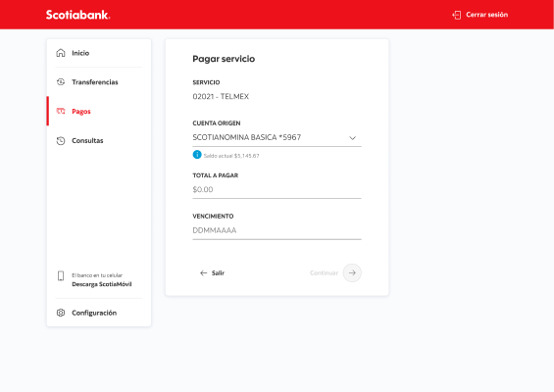Click the Vencimiento date field
Image resolution: width=554 pixels, height=392 pixels.
[277, 230]
